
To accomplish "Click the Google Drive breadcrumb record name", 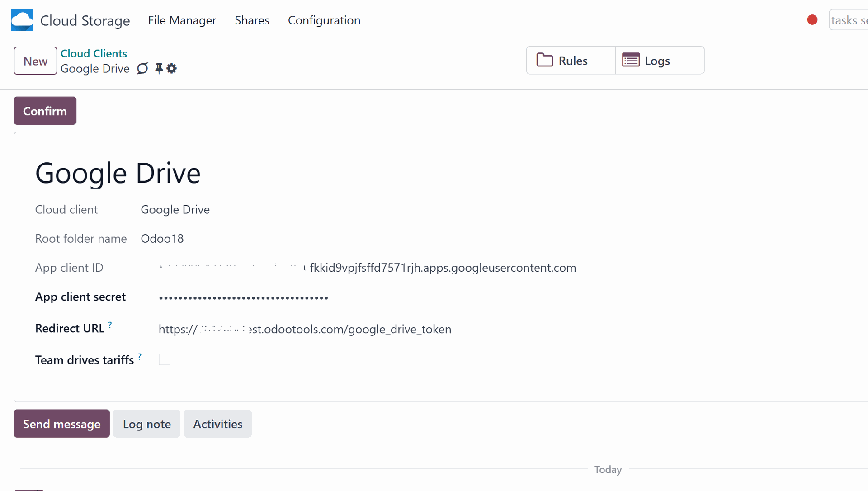I will pos(95,69).
